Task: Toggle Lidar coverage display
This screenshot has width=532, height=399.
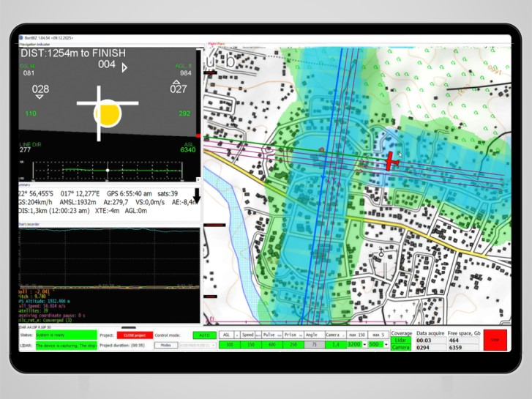Action: tap(401, 340)
